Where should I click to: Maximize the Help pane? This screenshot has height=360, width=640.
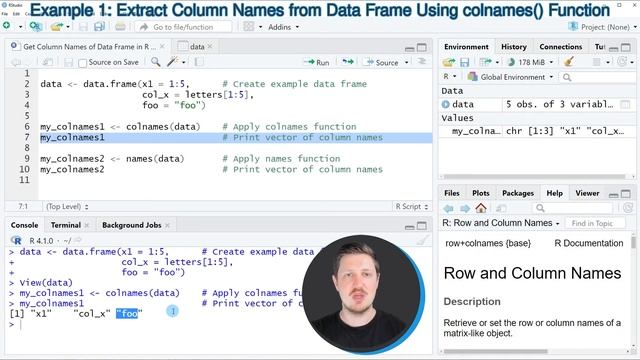(x=625, y=194)
